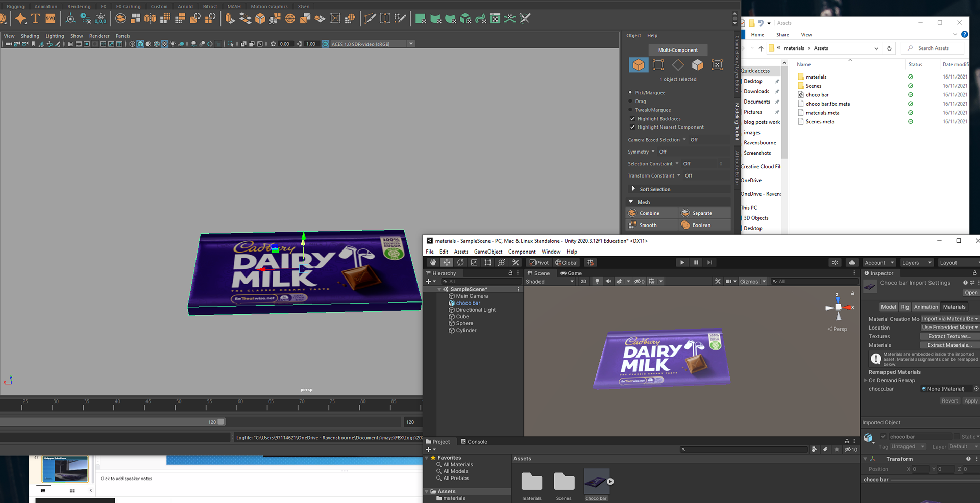Open Unity GameObject menu
Image resolution: width=980 pixels, height=503 pixels.
[488, 251]
